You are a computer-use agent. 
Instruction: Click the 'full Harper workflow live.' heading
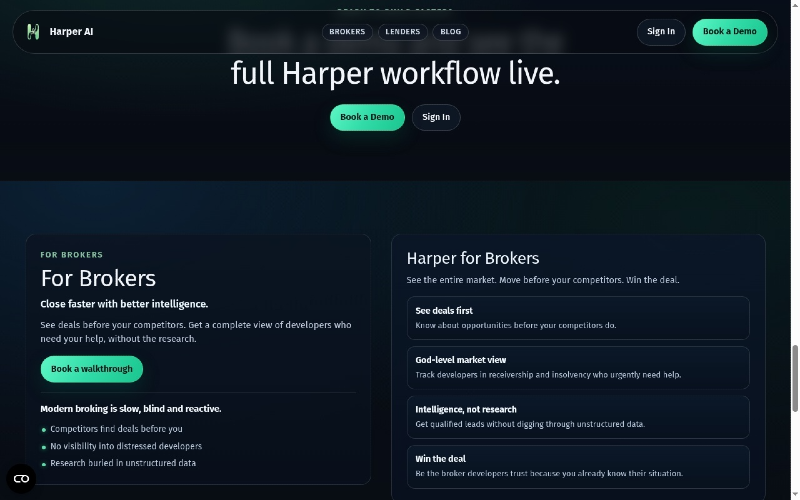pos(395,73)
